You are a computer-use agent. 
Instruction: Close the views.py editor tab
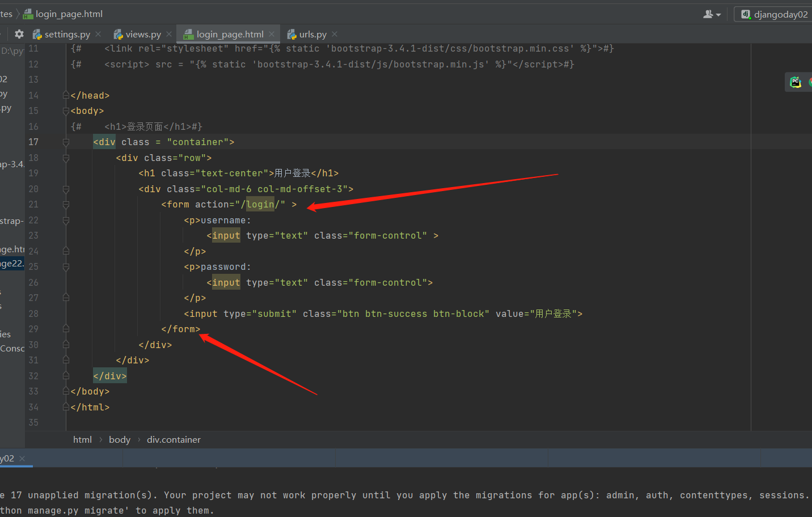click(169, 34)
